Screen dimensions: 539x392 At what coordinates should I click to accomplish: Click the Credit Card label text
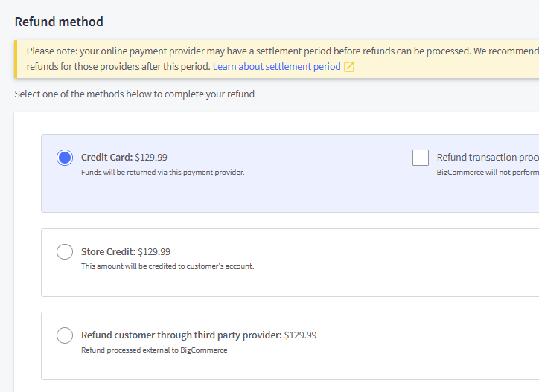[x=106, y=158]
